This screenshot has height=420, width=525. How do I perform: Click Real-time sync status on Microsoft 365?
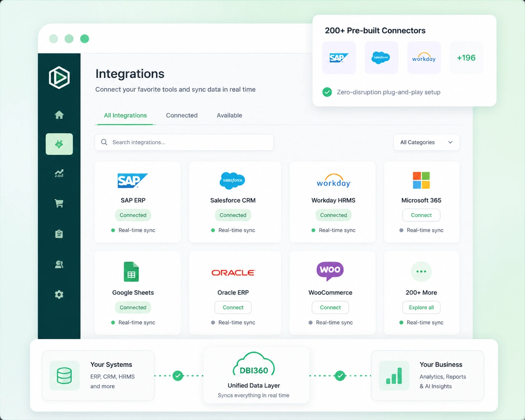421,230
